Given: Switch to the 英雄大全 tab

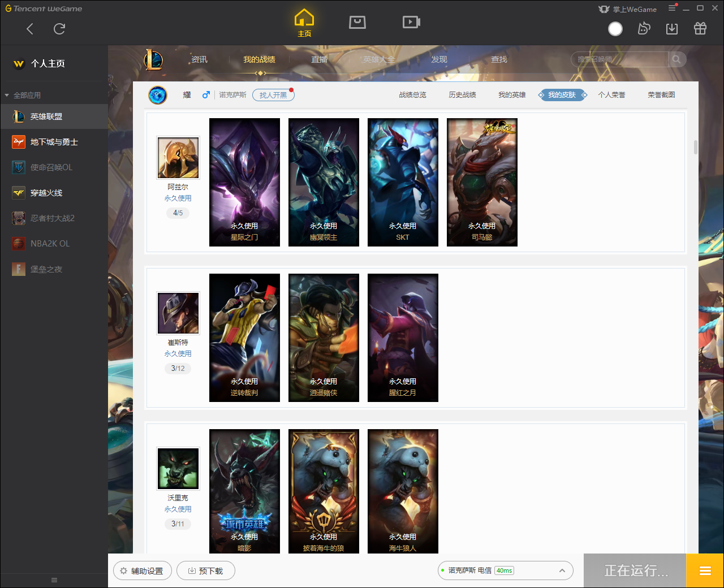Looking at the screenshot, I should pyautogui.click(x=379, y=59).
